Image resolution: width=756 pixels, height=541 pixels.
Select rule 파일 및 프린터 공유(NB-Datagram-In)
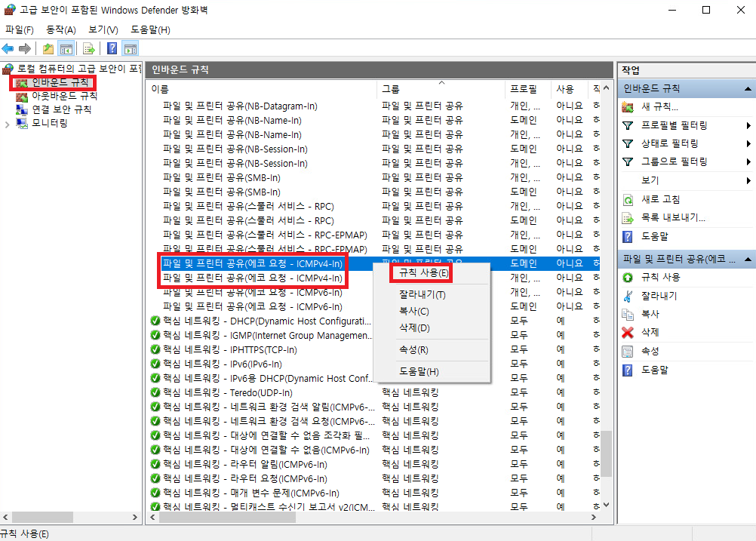coord(240,106)
